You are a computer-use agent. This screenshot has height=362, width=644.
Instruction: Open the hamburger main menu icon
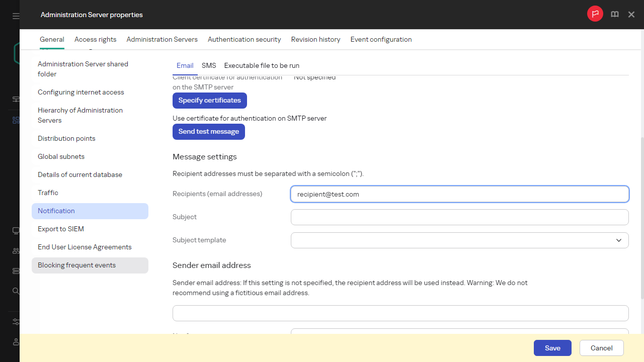point(16,16)
